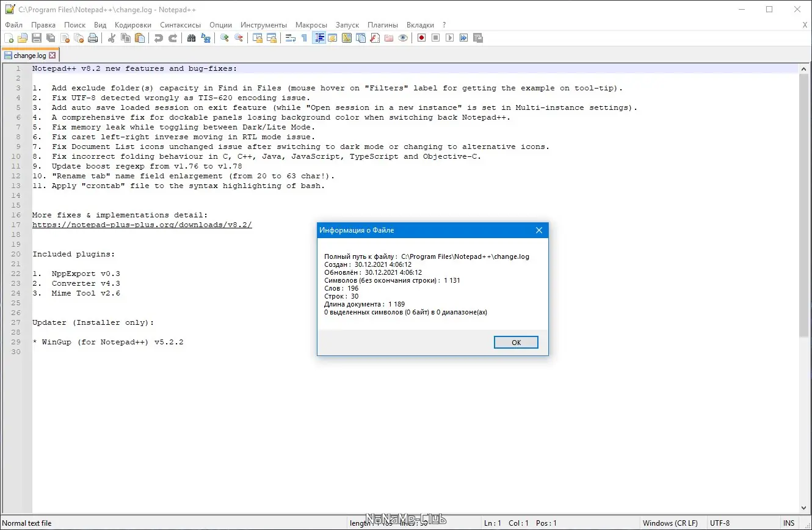Screen dimensions: 812x530
Task: Save the current file via toolbar
Action: 37,38
